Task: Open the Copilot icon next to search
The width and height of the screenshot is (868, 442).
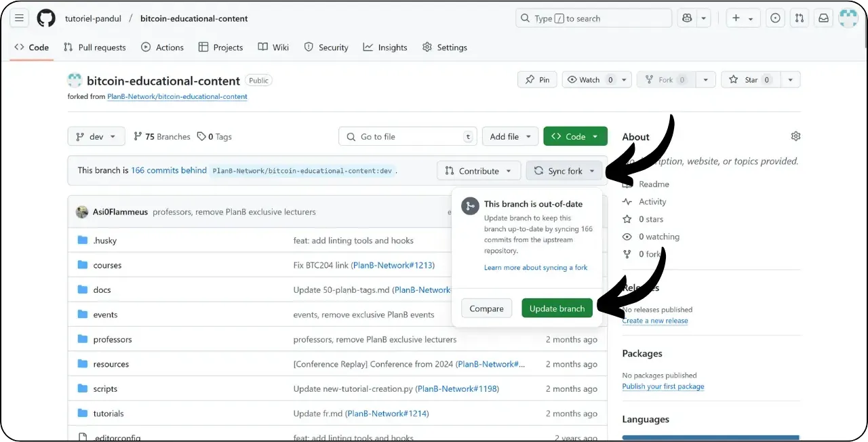Action: pos(688,18)
